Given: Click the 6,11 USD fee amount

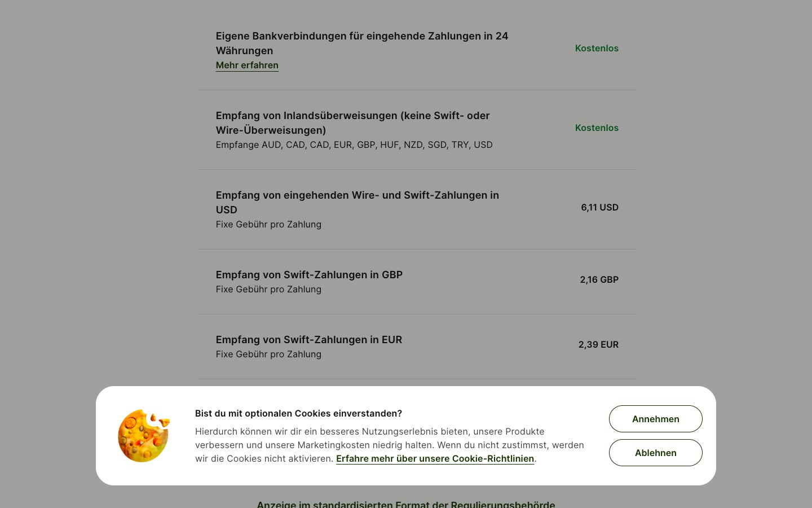Looking at the screenshot, I should click(599, 207).
